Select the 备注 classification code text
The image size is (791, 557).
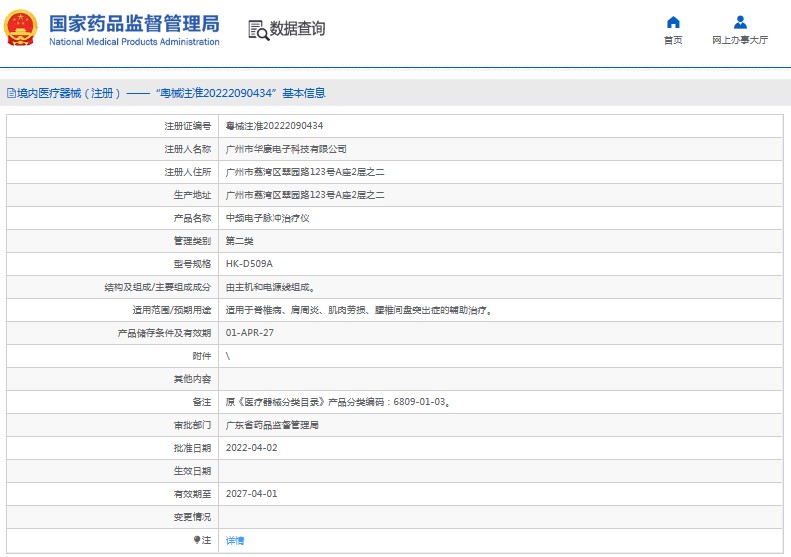[338, 402]
